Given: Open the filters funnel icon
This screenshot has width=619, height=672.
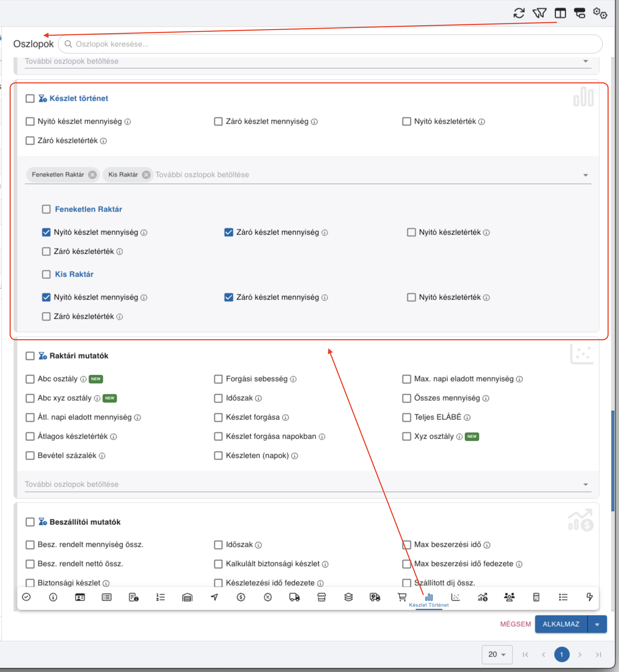Looking at the screenshot, I should pyautogui.click(x=539, y=13).
